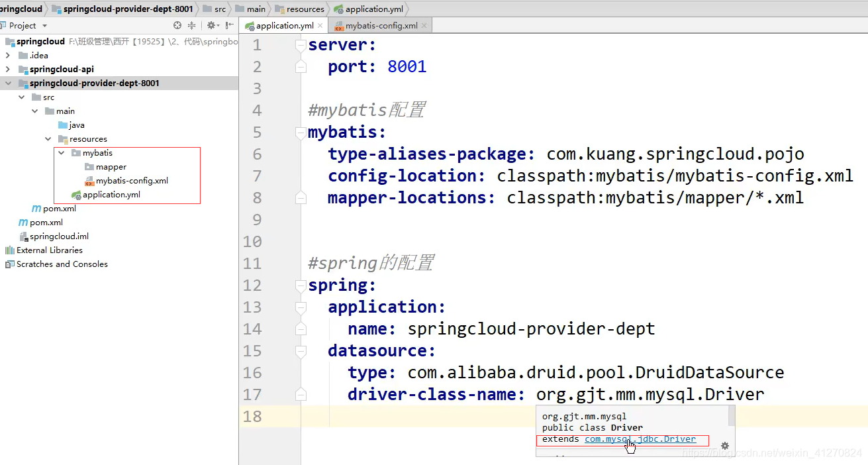Hide the Project tool window

point(229,25)
